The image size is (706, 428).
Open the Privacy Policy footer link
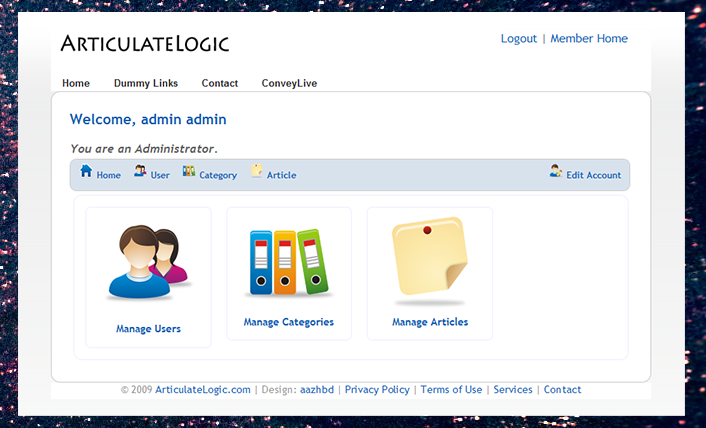click(377, 390)
